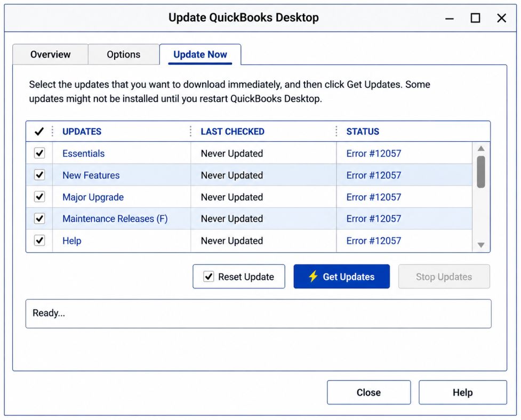521x420 pixels.
Task: Select the Update Now tab
Action: click(200, 54)
